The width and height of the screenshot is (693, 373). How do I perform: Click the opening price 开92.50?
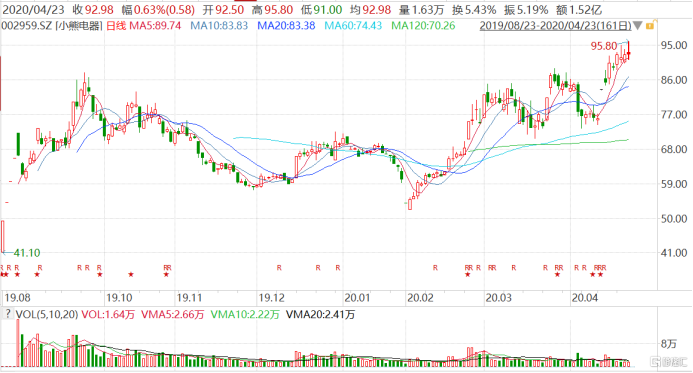coord(223,10)
